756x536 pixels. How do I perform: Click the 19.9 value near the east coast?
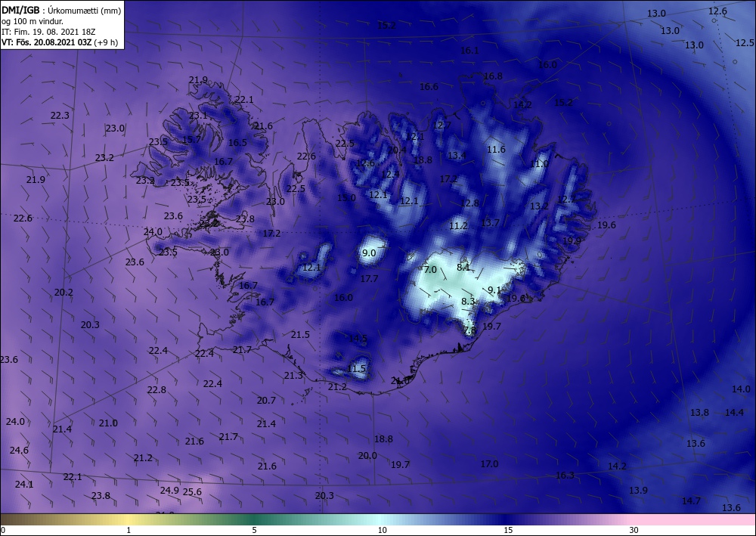(572, 240)
